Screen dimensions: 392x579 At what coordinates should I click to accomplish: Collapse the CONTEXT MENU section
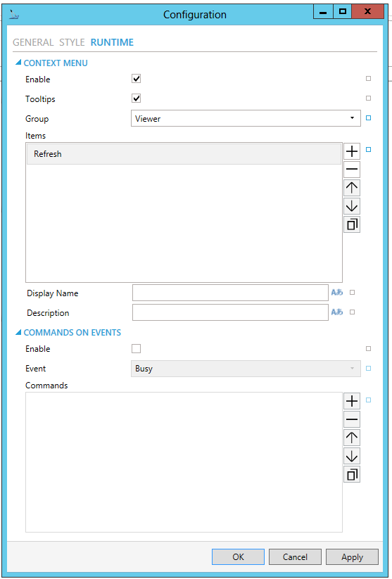click(18, 63)
